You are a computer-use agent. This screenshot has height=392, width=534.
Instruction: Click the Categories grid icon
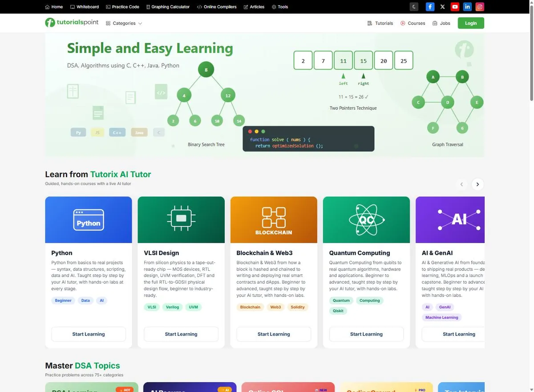108,23
